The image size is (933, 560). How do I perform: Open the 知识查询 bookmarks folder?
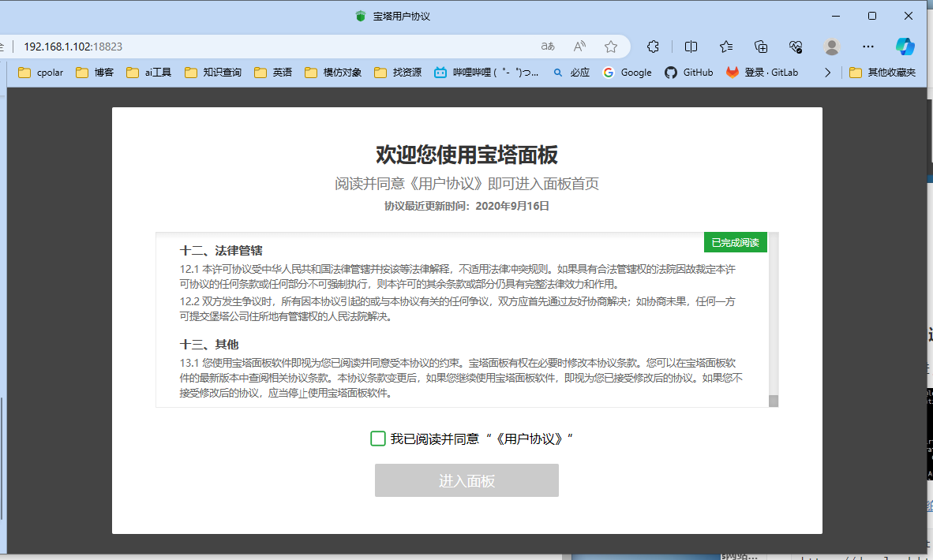212,73
